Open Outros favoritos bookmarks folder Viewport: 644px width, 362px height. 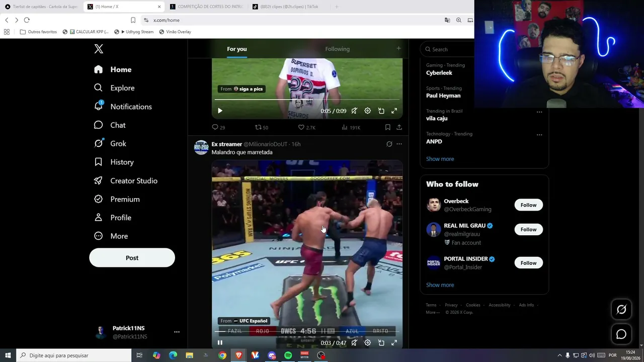[x=38, y=32]
